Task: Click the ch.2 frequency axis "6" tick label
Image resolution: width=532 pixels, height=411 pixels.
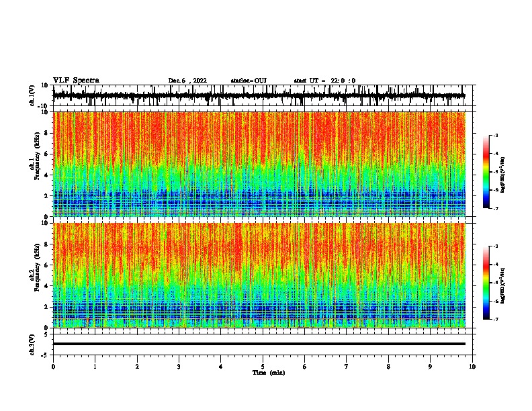Action: click(46, 265)
